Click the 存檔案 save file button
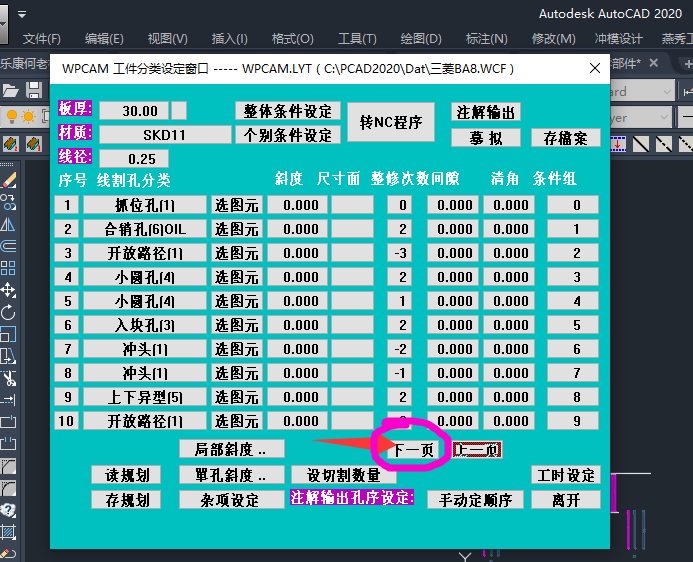This screenshot has height=562, width=693. point(566,138)
